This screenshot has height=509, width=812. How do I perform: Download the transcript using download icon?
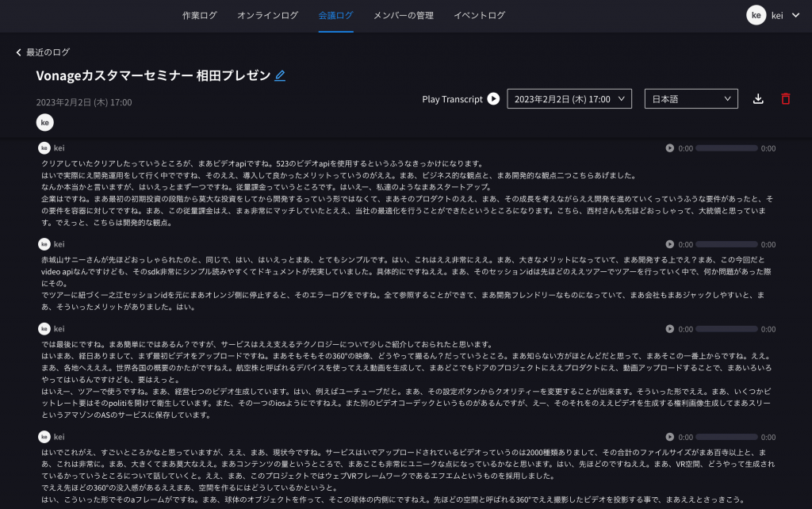(758, 98)
